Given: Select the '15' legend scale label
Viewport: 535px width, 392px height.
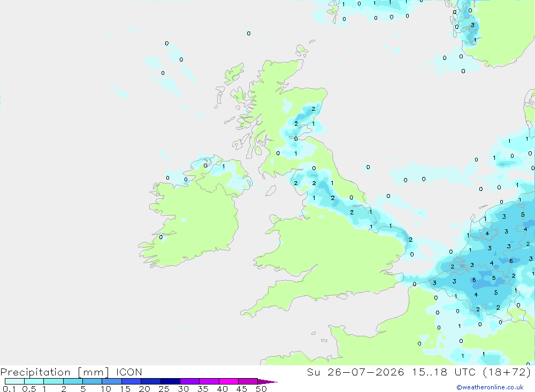Looking at the screenshot, I should (125, 389).
